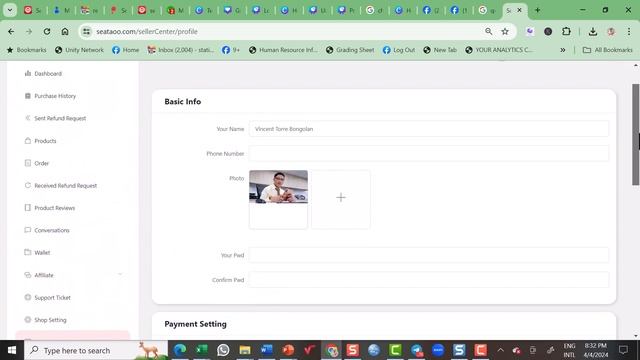640x360 pixels.
Task: Bookmark this page with star icon
Action: pos(505,31)
